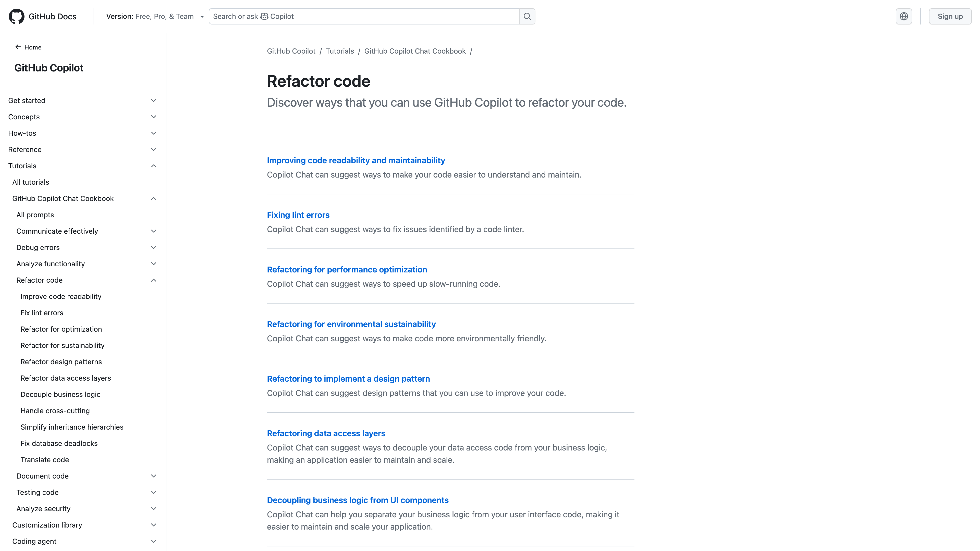The height and width of the screenshot is (551, 980).
Task: Collapse the Tutorials section chevron
Action: 153,166
